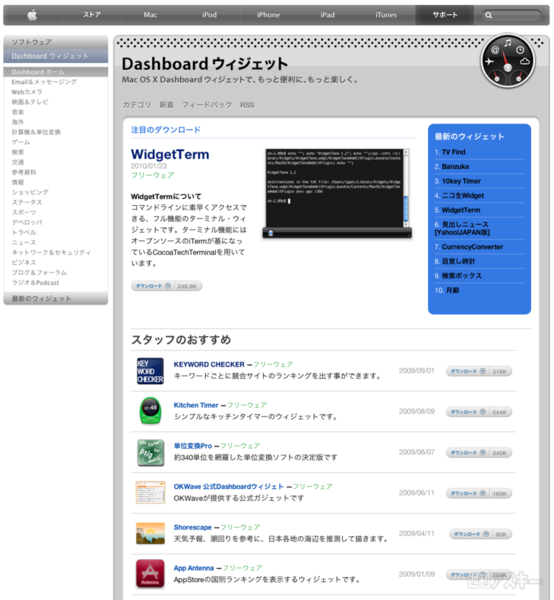Open the WidgetTerm title link
The image size is (554, 600).
coord(170,154)
